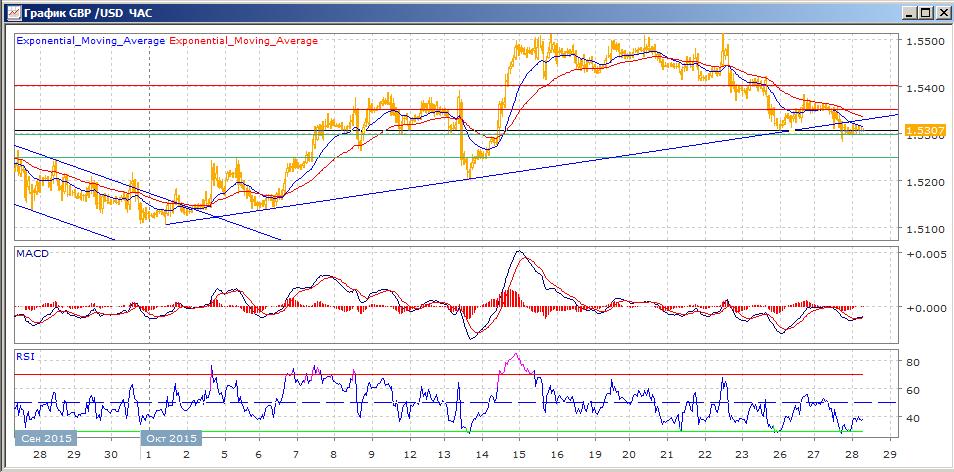Click the RSI 80 scale label
This screenshot has height=472, width=954.
tap(911, 362)
